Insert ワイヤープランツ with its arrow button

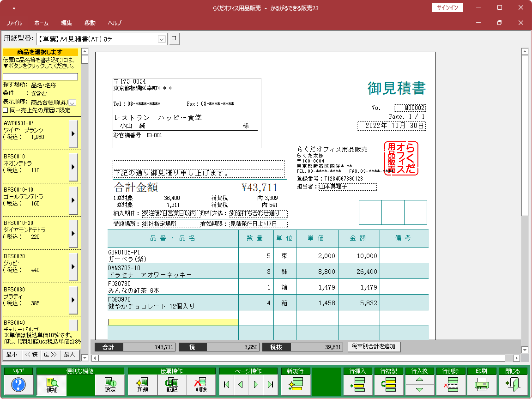tap(73, 133)
